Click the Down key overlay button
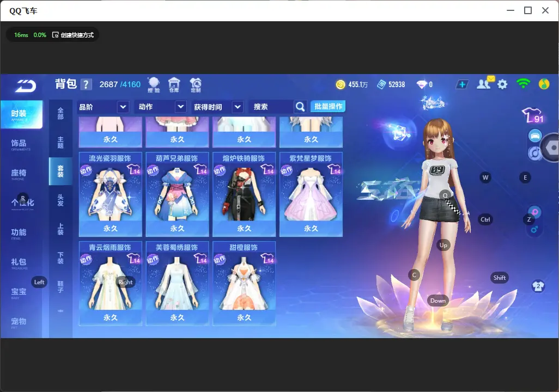 tap(438, 301)
